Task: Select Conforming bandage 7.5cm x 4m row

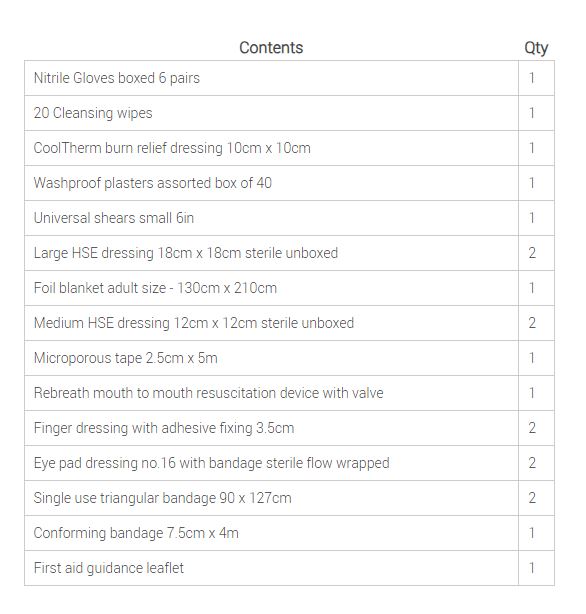Action: [289, 533]
